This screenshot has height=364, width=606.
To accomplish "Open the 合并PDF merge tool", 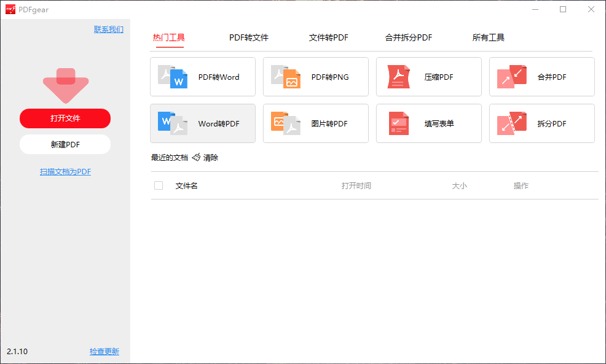I will [541, 77].
